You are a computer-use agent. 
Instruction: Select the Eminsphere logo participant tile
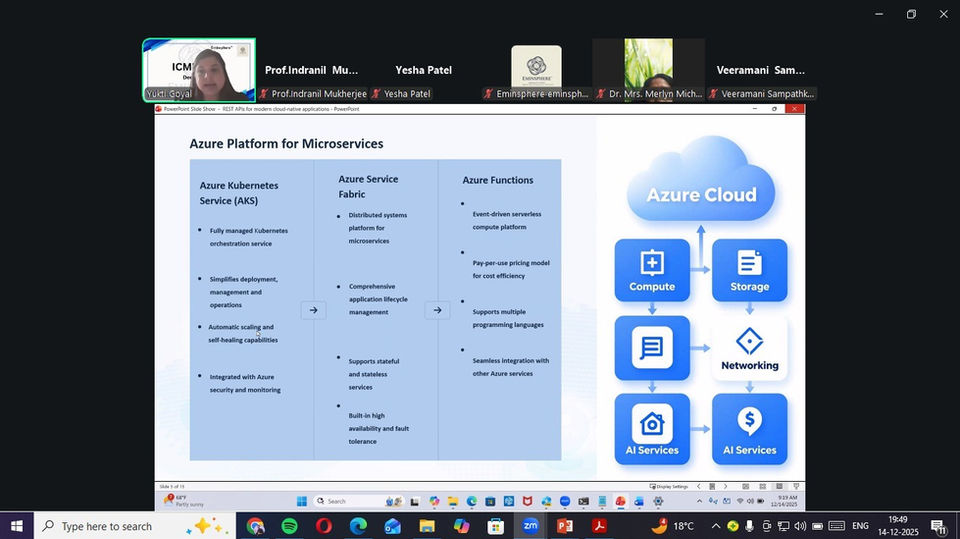click(x=536, y=70)
